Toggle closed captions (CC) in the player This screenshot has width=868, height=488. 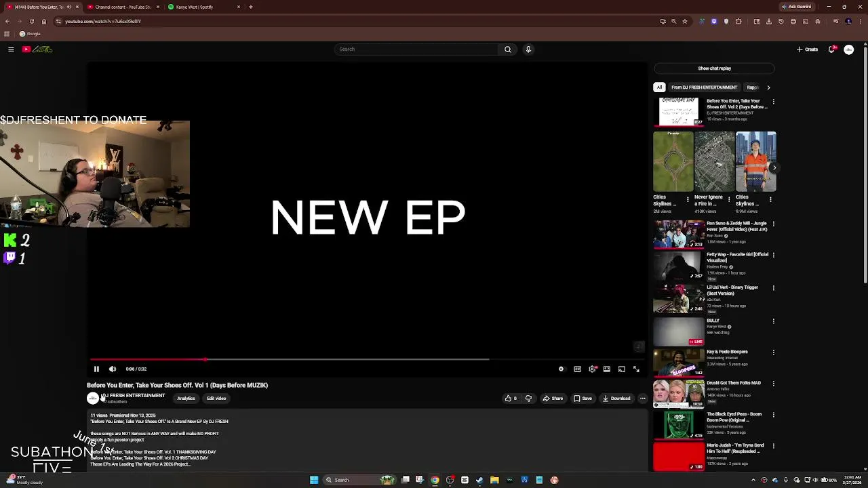[x=578, y=369]
